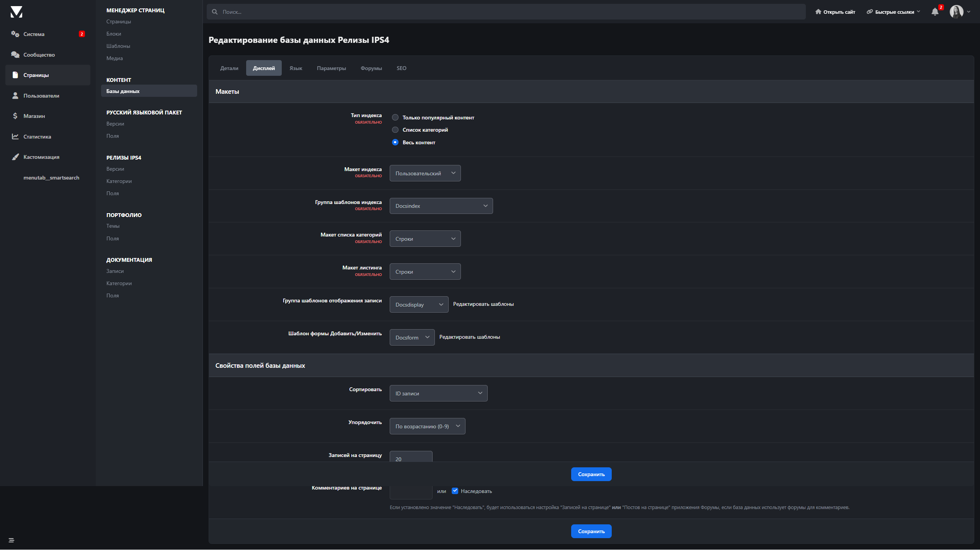Click the Система gears icon in sidebar

pyautogui.click(x=15, y=34)
